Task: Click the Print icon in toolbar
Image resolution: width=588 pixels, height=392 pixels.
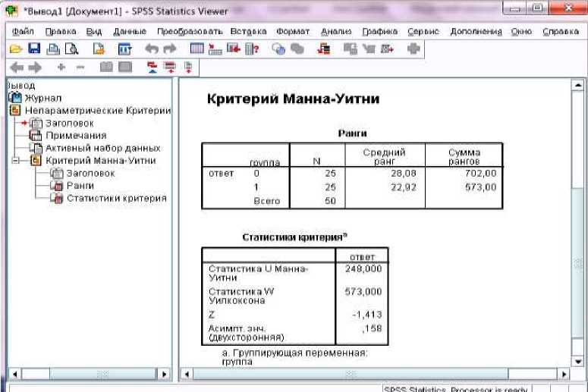Action: [53, 49]
